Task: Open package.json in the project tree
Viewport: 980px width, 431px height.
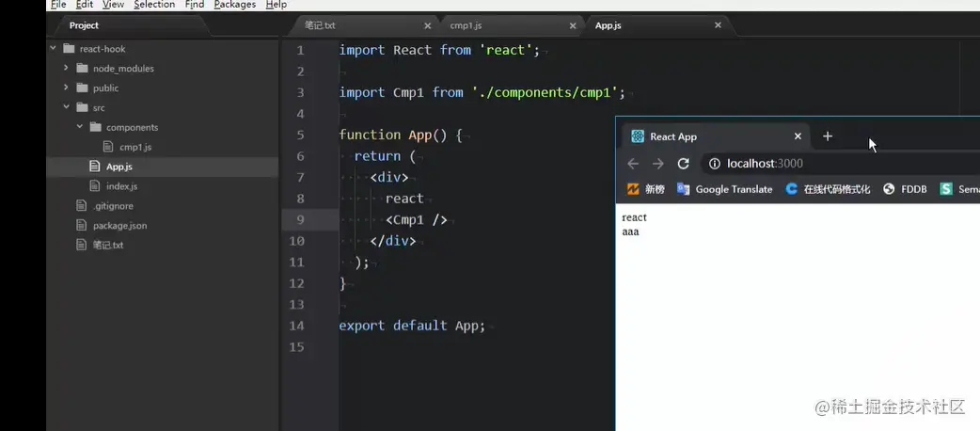Action: click(120, 225)
